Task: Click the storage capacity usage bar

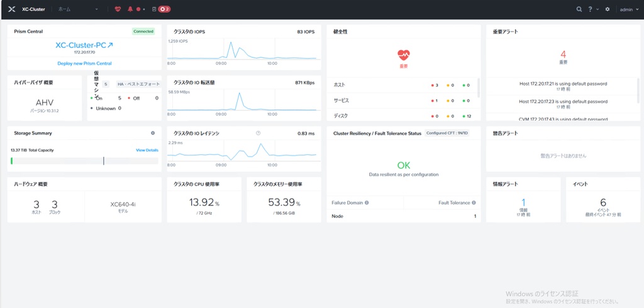Action: tap(84, 161)
